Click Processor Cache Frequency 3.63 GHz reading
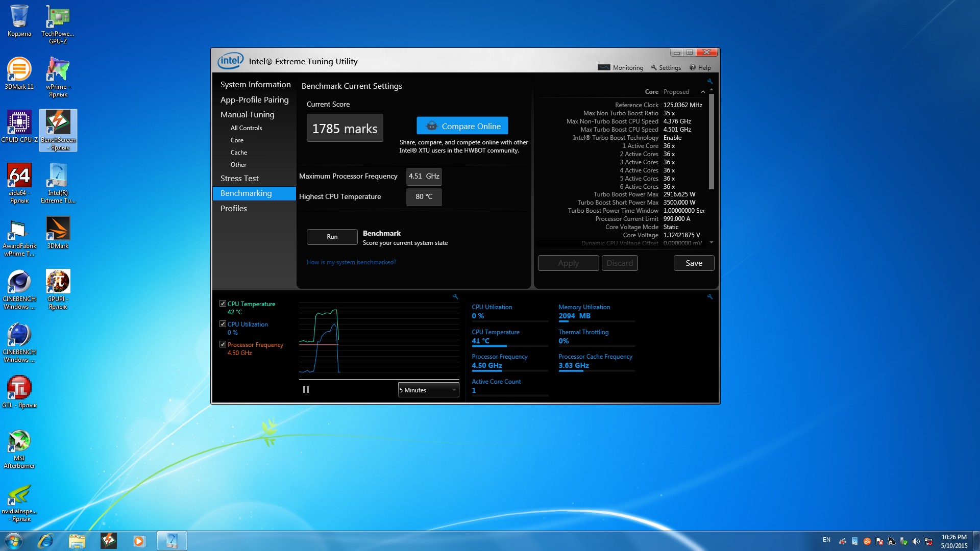Image resolution: width=980 pixels, height=551 pixels. 574,365
